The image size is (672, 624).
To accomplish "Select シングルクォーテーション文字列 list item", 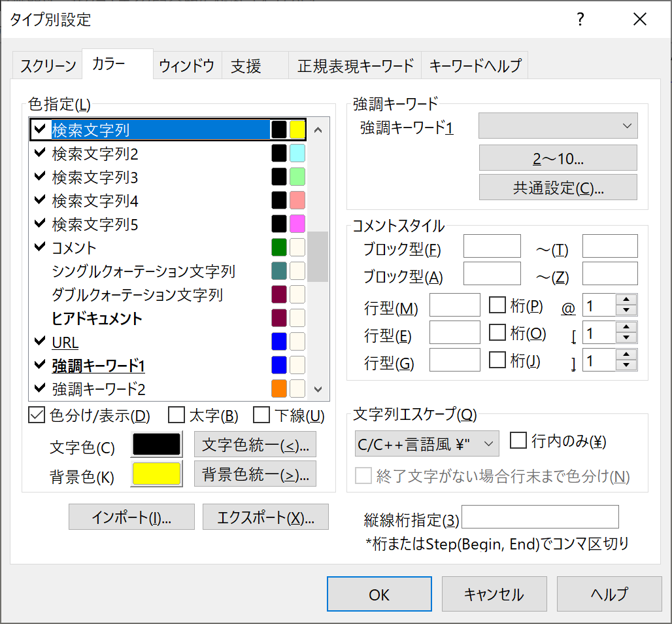I will pos(167,271).
